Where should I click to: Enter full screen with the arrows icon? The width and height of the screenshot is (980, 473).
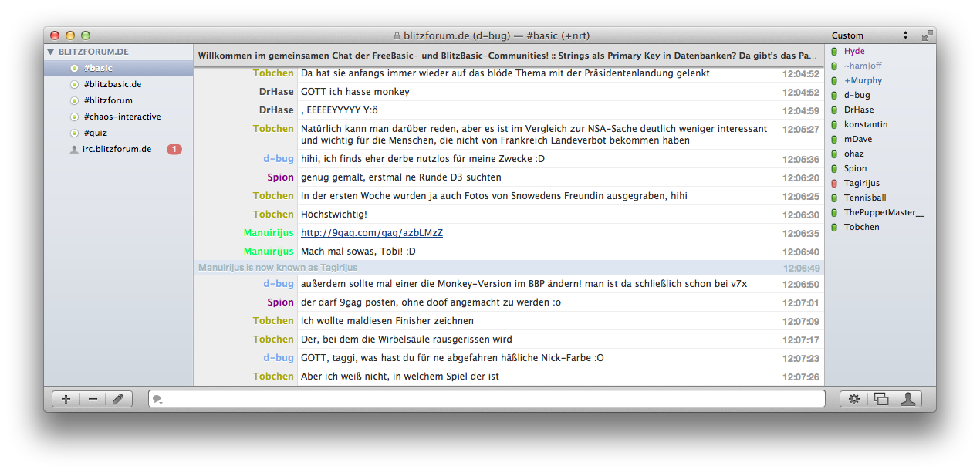click(927, 35)
